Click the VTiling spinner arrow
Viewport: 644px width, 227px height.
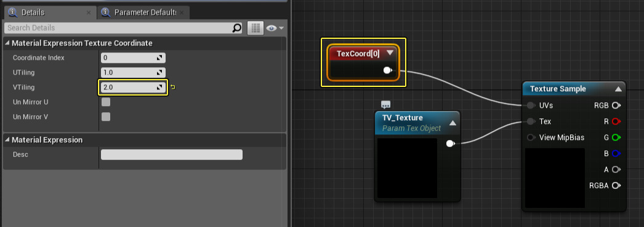click(160, 88)
